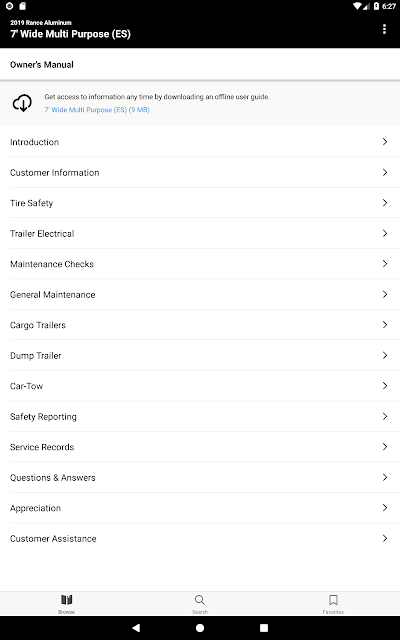Tap the cloud download icon

tap(22, 103)
